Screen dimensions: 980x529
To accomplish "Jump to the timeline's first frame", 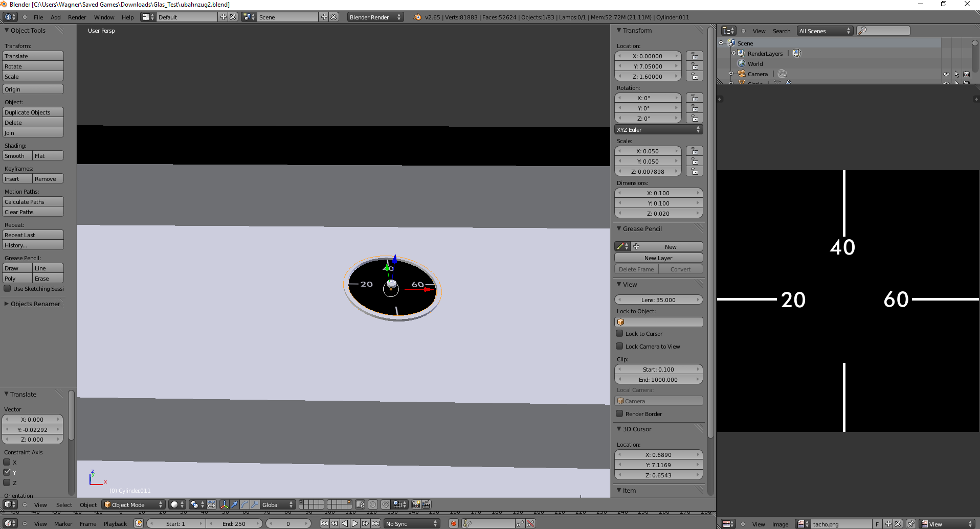I will (324, 523).
